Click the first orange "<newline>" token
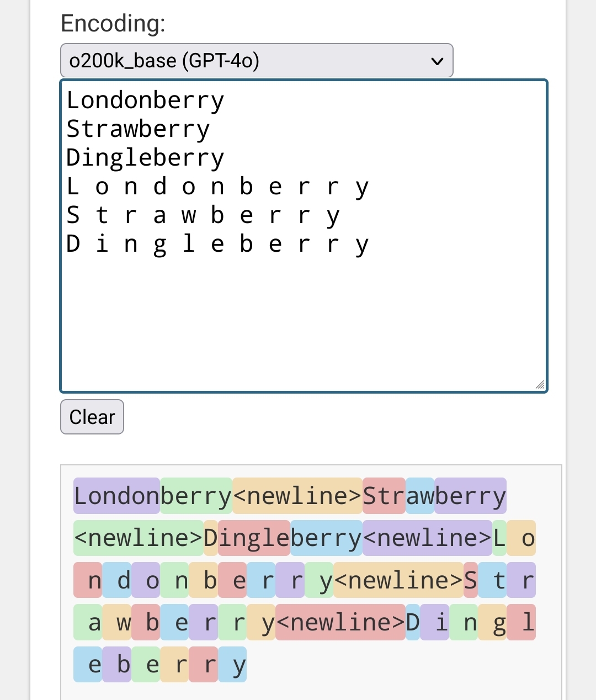The width and height of the screenshot is (596, 700). click(x=297, y=496)
